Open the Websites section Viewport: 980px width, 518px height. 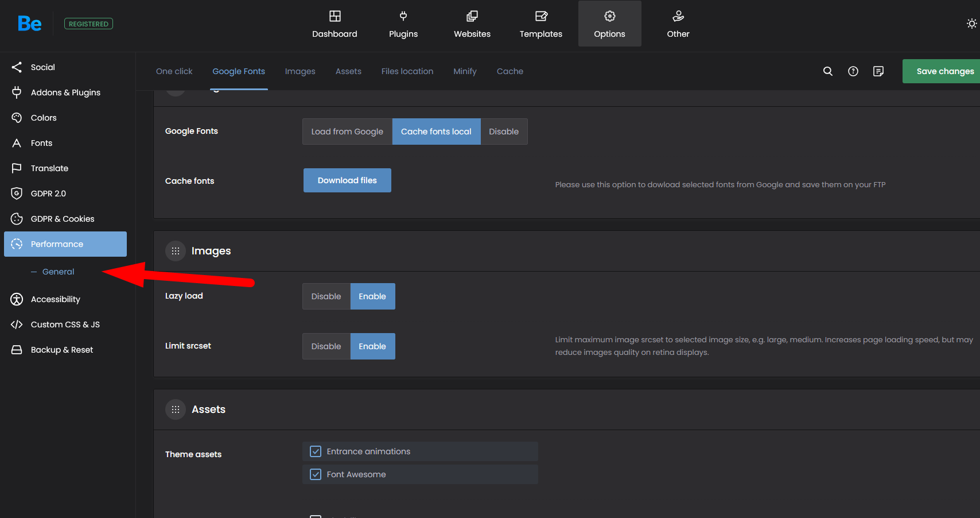click(472, 24)
